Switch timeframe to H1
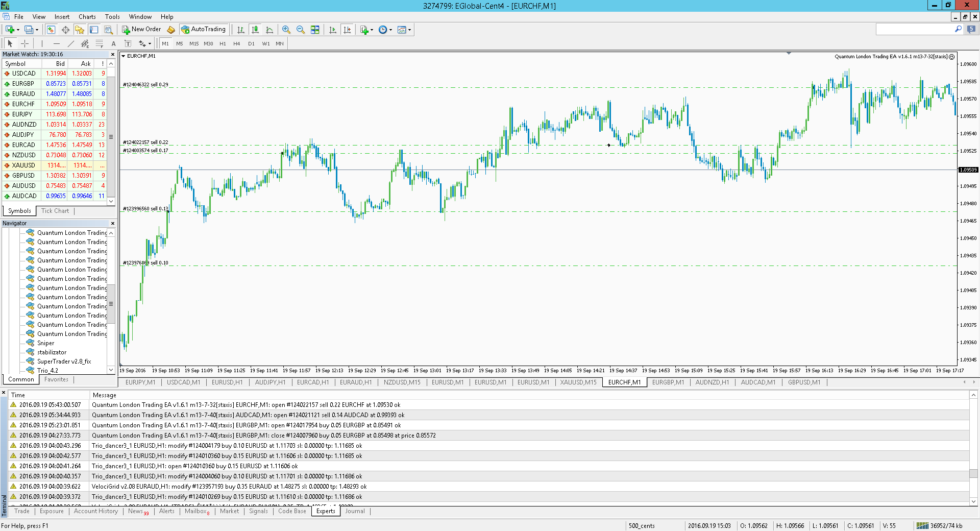Viewport: 980px width, 531px height. point(223,43)
